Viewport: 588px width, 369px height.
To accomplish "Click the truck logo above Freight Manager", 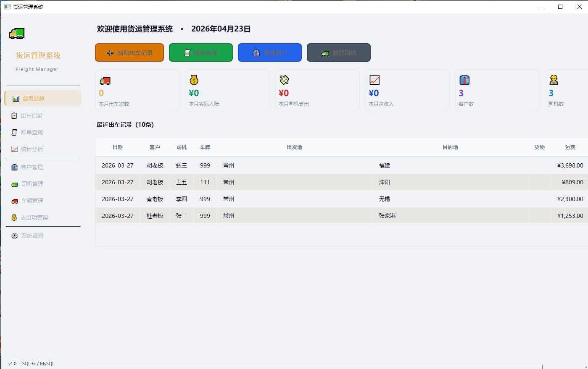I will point(17,34).
